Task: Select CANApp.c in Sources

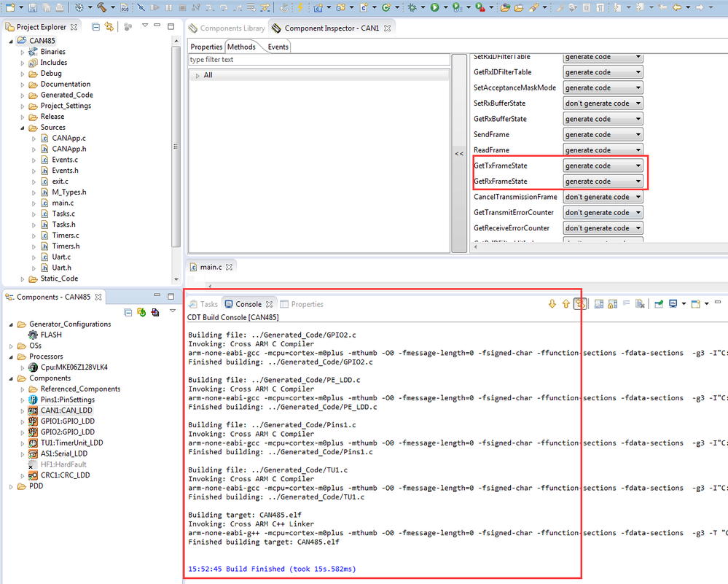Action: (69, 139)
